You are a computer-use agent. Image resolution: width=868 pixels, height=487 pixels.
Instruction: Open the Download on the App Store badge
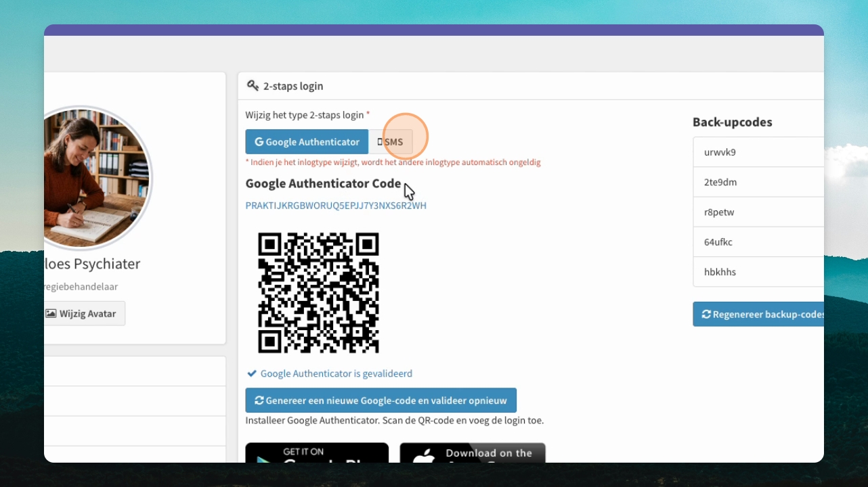tap(473, 453)
